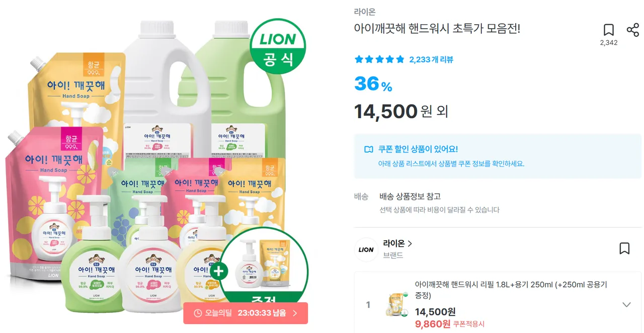Click the 오늘의딜 countdown button
Screen dimensions: 644x333
(246, 313)
